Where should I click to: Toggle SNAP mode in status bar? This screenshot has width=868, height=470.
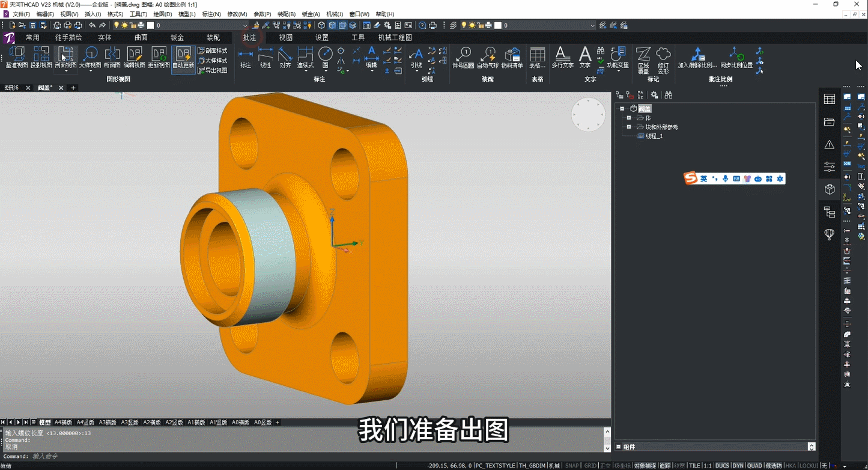(572, 466)
